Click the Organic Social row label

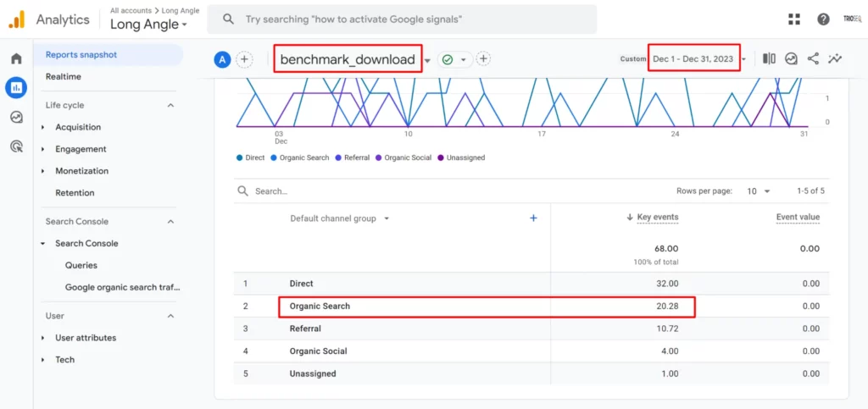coord(319,351)
